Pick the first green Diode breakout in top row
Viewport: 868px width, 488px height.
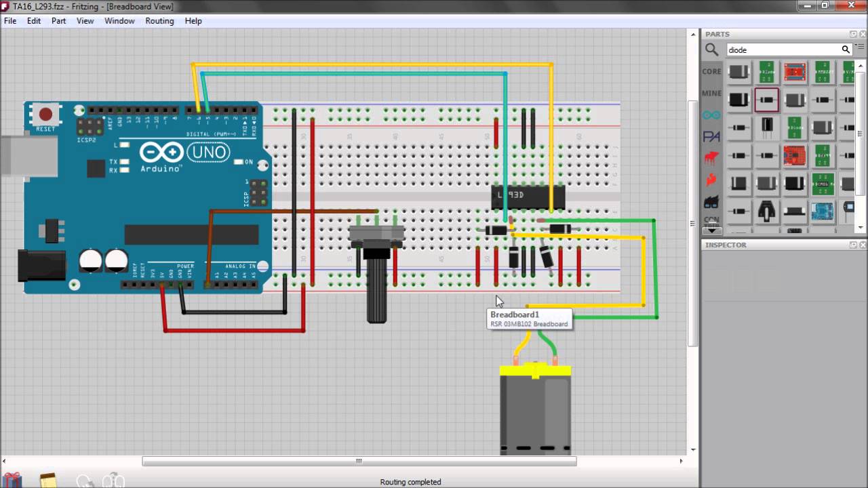coord(767,72)
